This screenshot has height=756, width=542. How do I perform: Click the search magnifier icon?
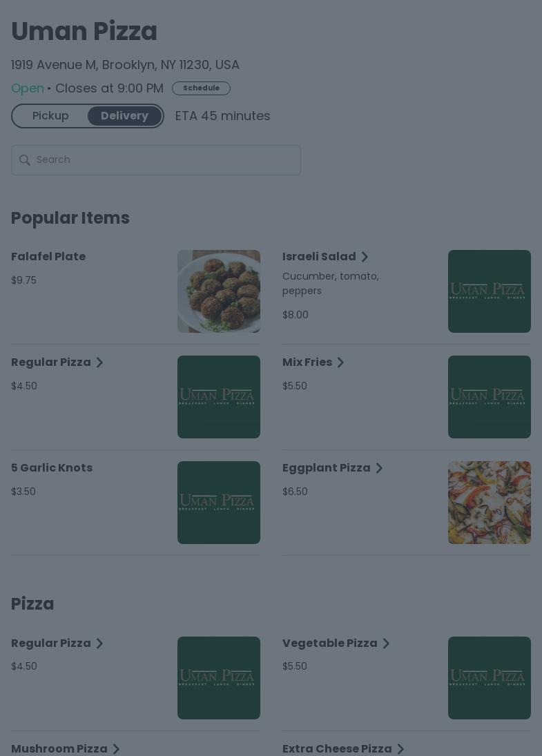tap(25, 160)
